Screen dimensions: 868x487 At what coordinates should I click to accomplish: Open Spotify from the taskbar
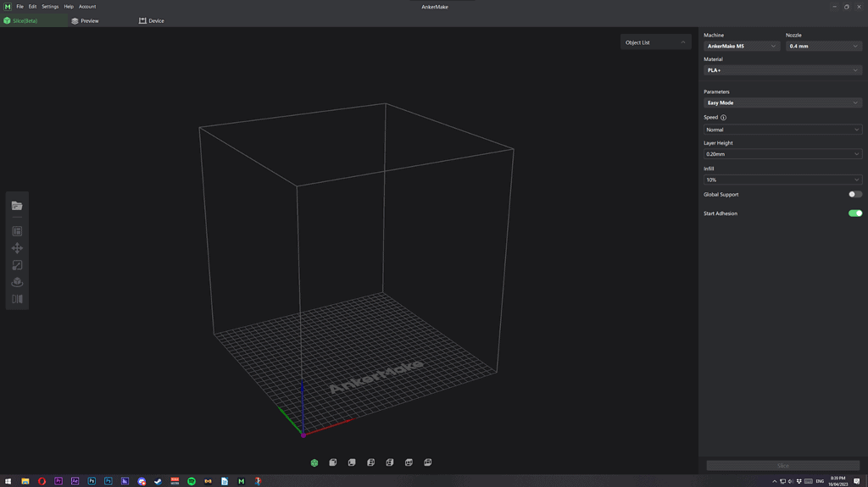coord(192,481)
